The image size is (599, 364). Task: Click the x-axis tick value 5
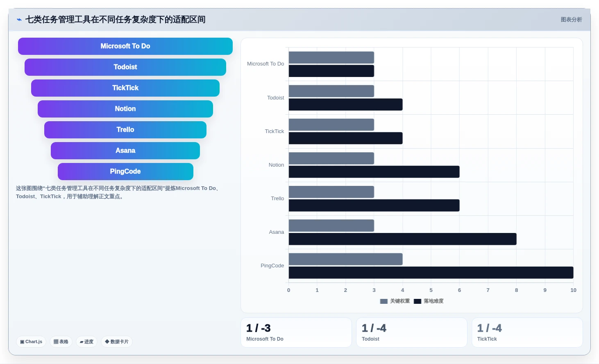(431, 290)
